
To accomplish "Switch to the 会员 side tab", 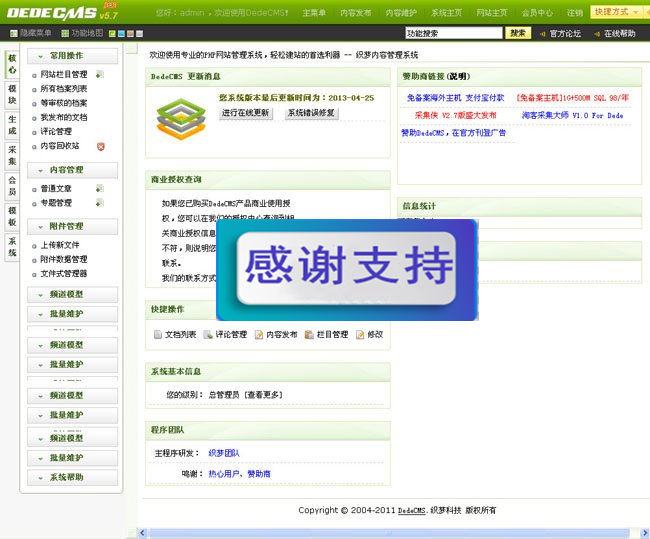I will click(x=12, y=186).
